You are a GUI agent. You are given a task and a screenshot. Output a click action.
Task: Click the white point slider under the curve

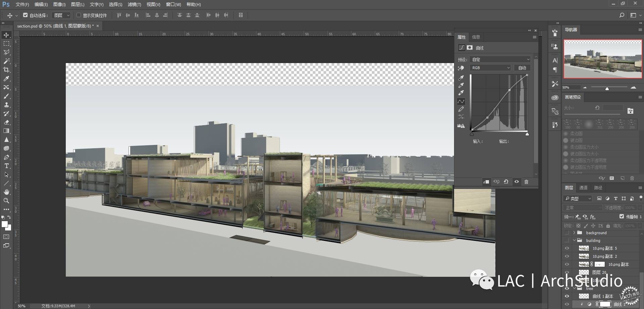click(527, 134)
